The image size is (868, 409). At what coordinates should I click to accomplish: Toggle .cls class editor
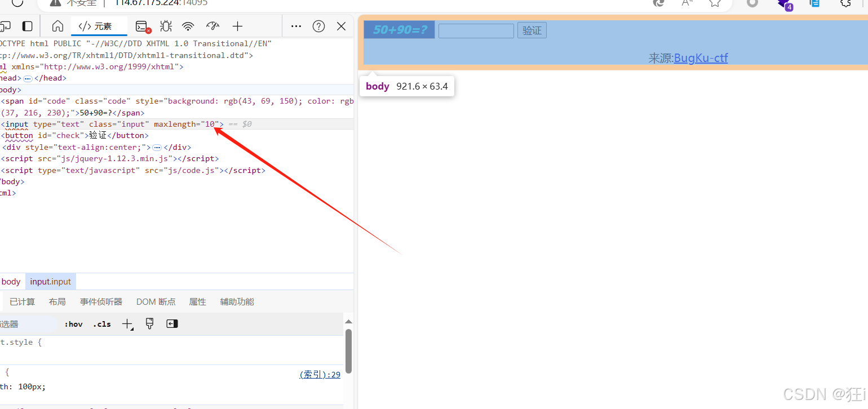coord(101,323)
